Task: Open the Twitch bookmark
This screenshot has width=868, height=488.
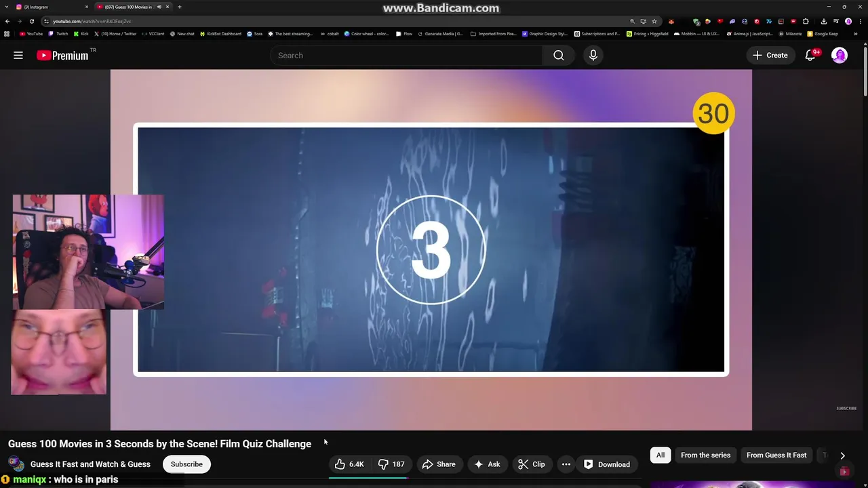Action: click(x=58, y=33)
